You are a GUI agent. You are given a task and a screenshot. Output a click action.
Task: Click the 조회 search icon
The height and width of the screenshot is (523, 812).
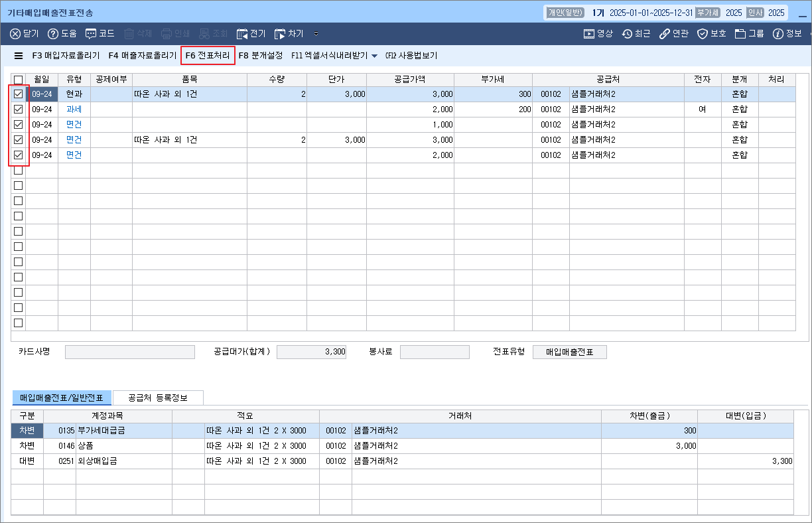tap(204, 33)
